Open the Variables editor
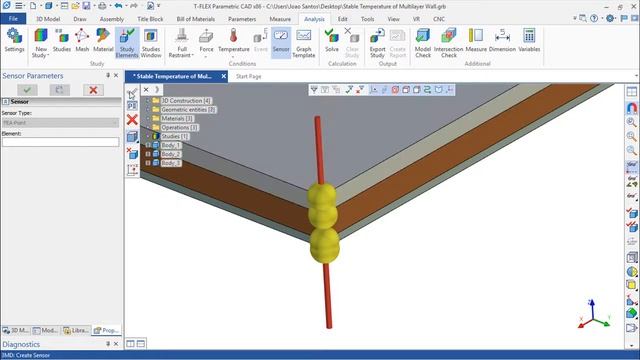Image resolution: width=640 pixels, height=360 pixels. (529, 40)
